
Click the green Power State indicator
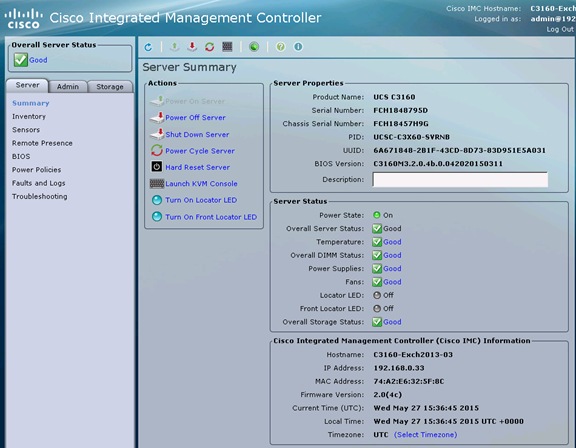point(377,215)
